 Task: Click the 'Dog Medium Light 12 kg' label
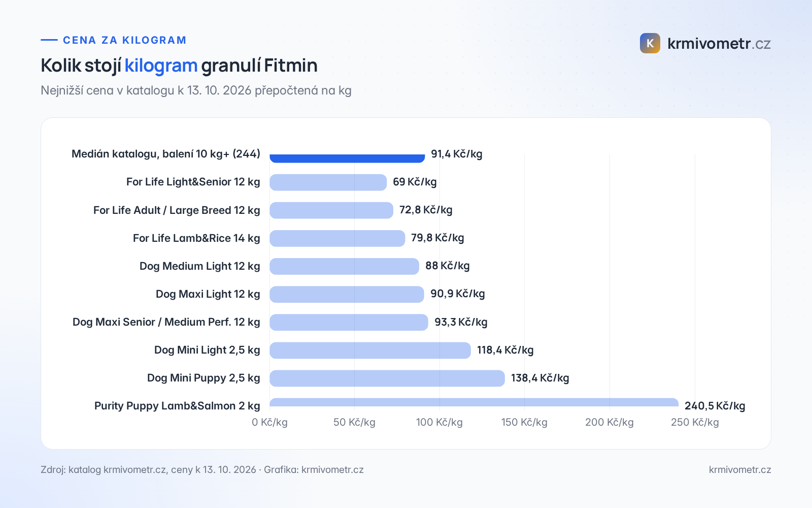(200, 266)
